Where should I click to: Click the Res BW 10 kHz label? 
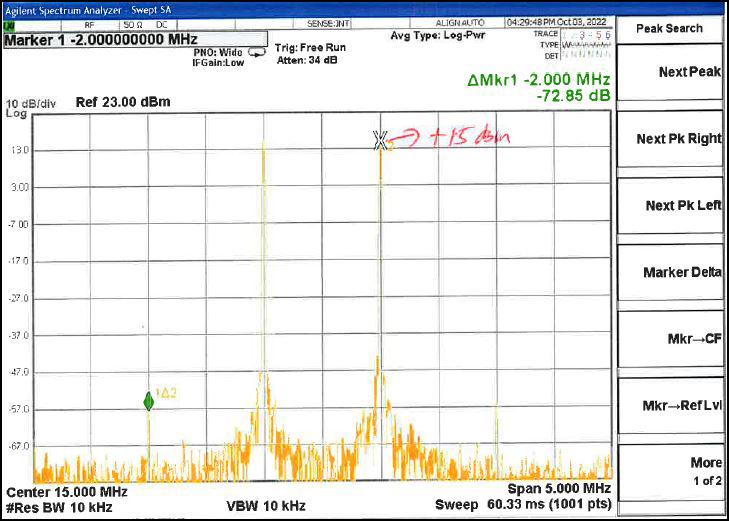click(x=60, y=508)
